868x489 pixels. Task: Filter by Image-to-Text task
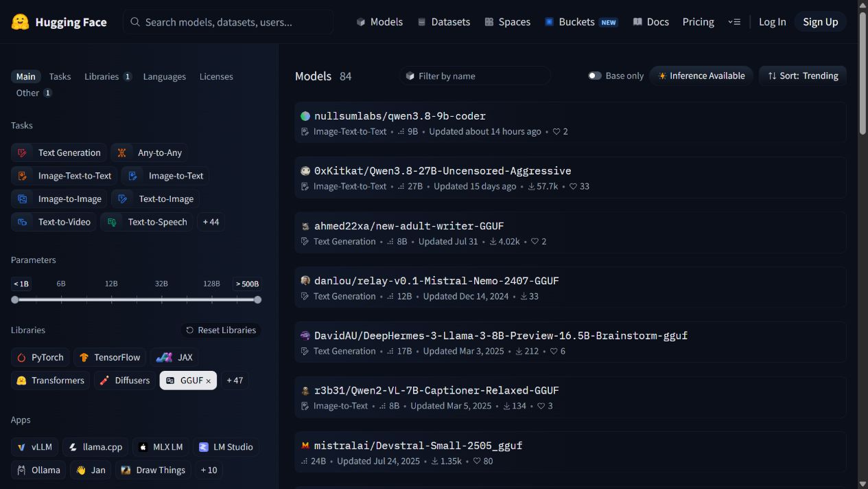[x=165, y=176]
